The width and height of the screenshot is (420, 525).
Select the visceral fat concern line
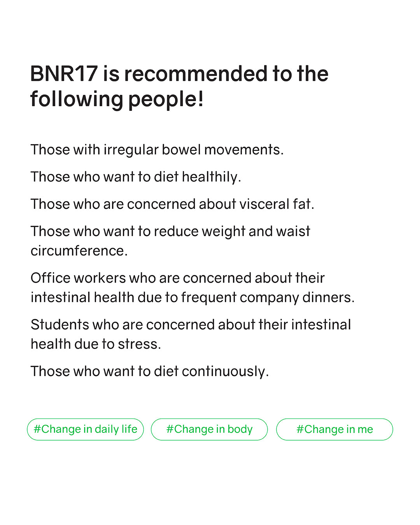172,204
